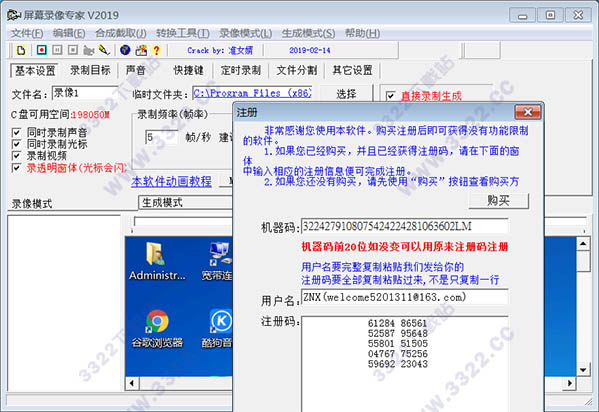Click the horizontal scrollbar left arrow

(x=132, y=383)
